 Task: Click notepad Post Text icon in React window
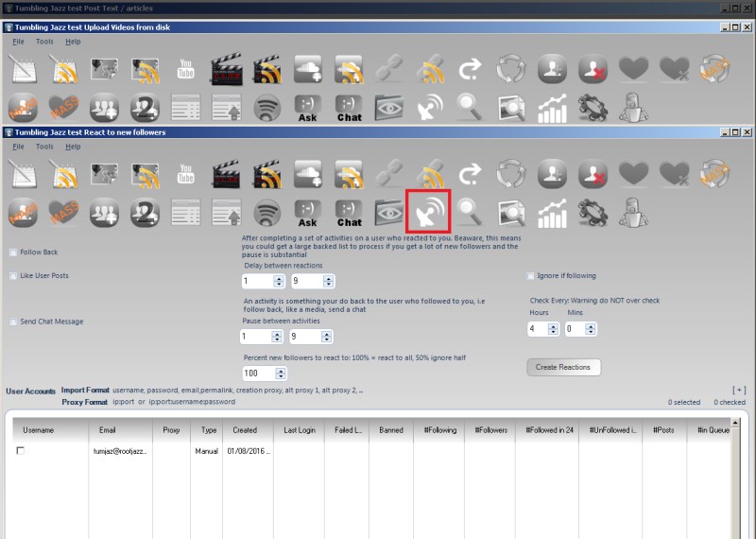point(23,174)
